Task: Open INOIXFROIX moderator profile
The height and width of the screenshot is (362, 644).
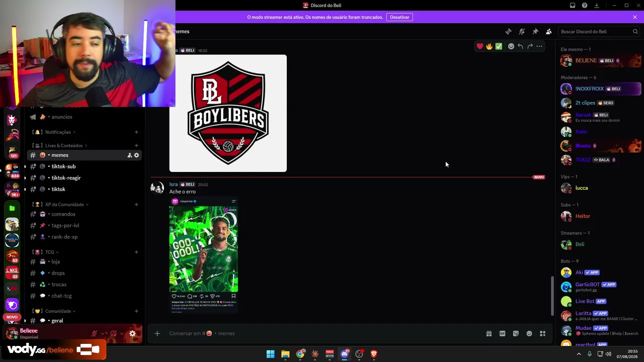Action: 601,89
